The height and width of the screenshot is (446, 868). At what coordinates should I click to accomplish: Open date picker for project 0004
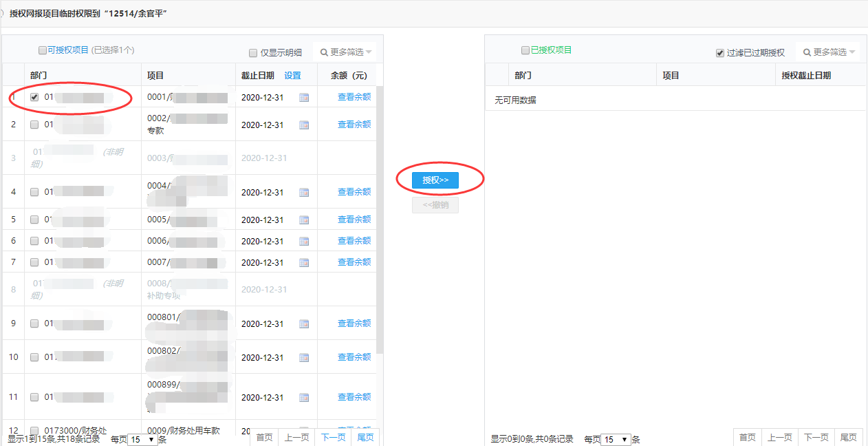[304, 193]
